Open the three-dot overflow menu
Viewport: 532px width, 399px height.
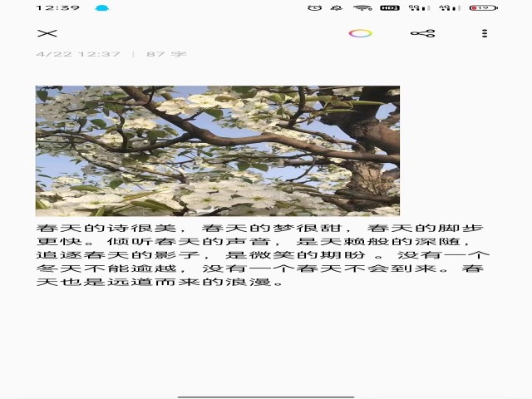click(x=485, y=33)
